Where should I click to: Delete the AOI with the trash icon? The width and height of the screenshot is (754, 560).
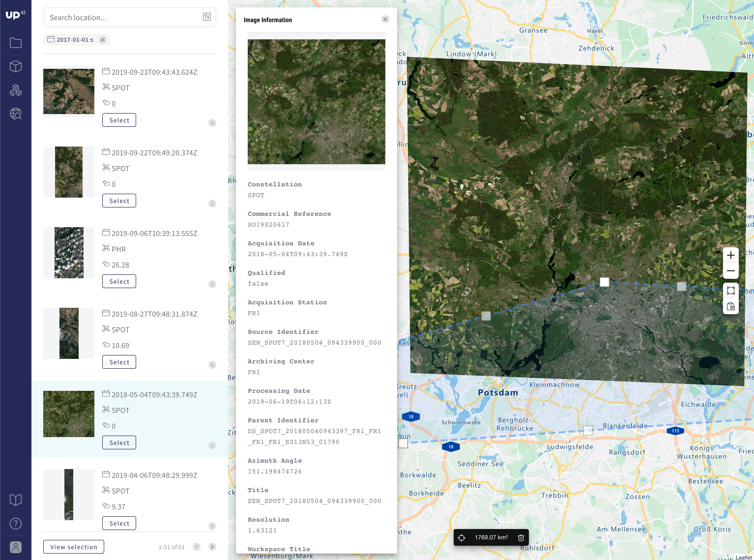521,537
